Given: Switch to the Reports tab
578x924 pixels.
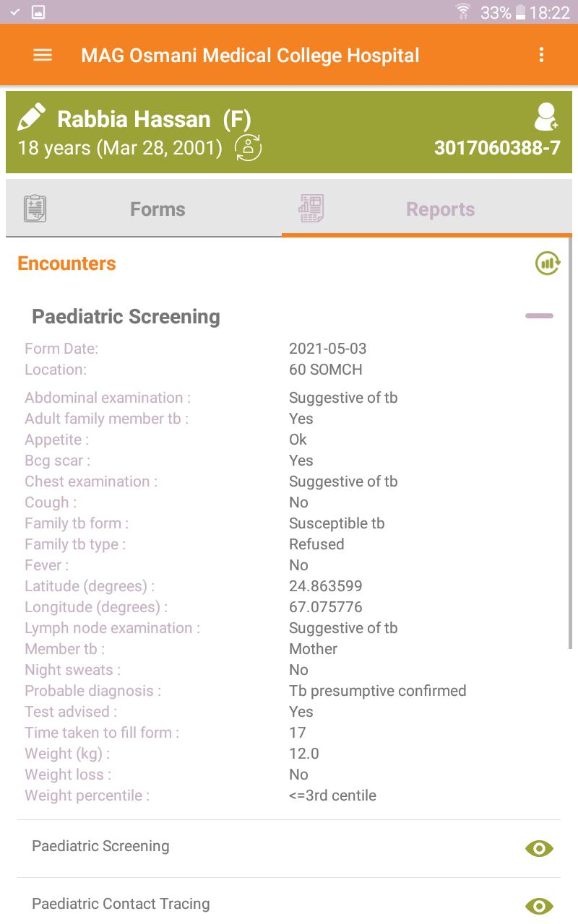Looking at the screenshot, I should tap(427, 209).
